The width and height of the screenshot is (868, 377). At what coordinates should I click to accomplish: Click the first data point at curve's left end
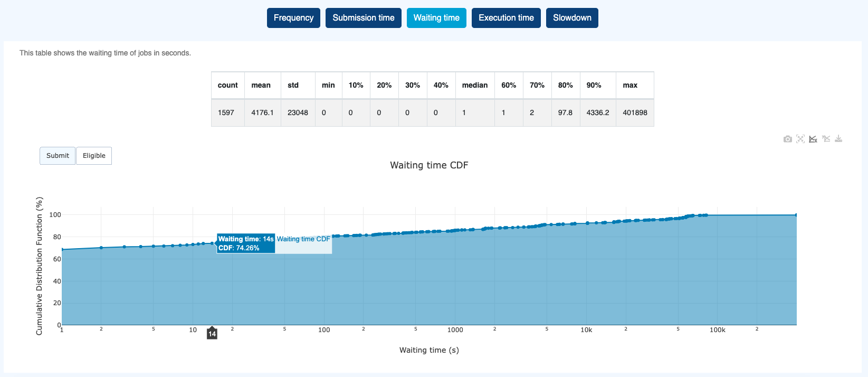[62, 250]
